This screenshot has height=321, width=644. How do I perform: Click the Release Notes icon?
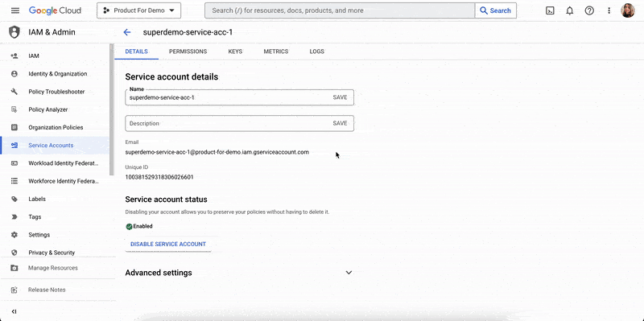pos(14,290)
